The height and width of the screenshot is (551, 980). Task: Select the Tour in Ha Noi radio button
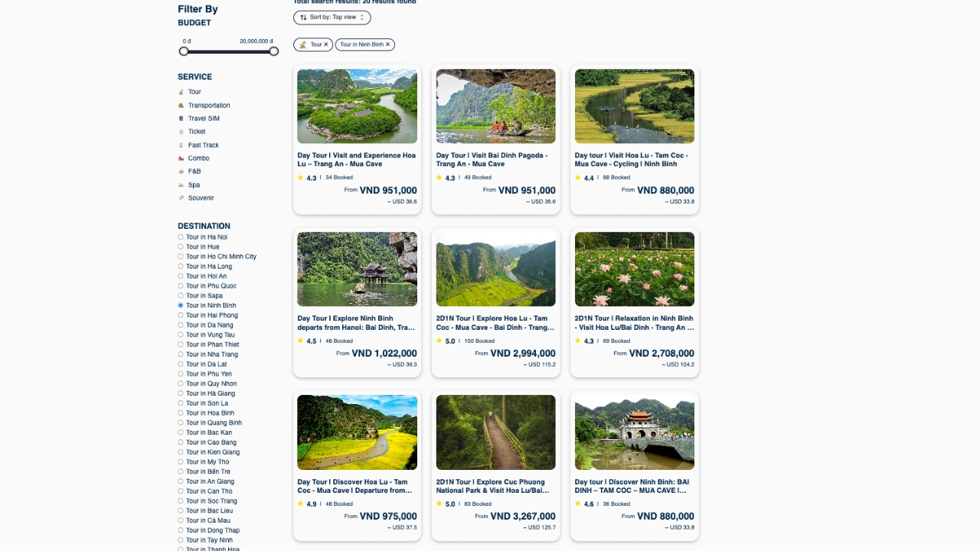[181, 236]
